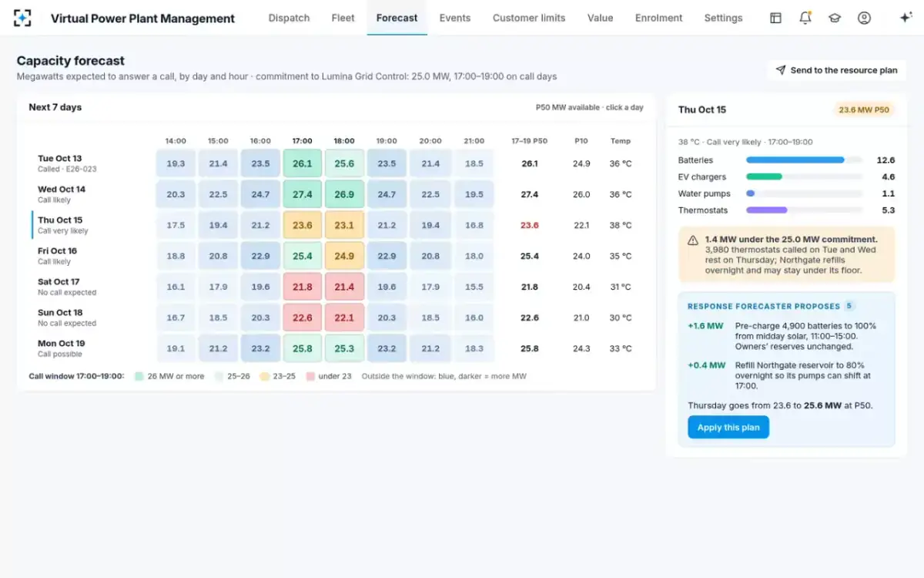
Task: Select the Mon Oct 19 row
Action: pos(336,348)
